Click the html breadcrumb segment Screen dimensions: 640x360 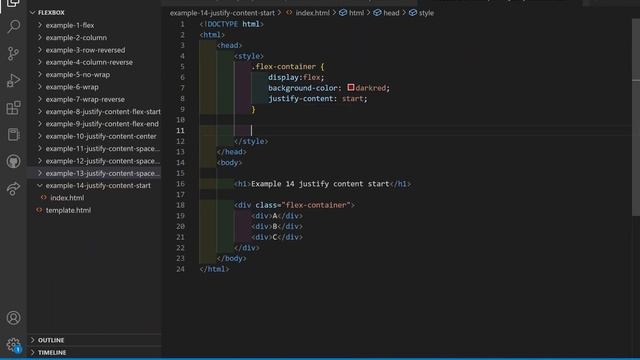coord(356,13)
